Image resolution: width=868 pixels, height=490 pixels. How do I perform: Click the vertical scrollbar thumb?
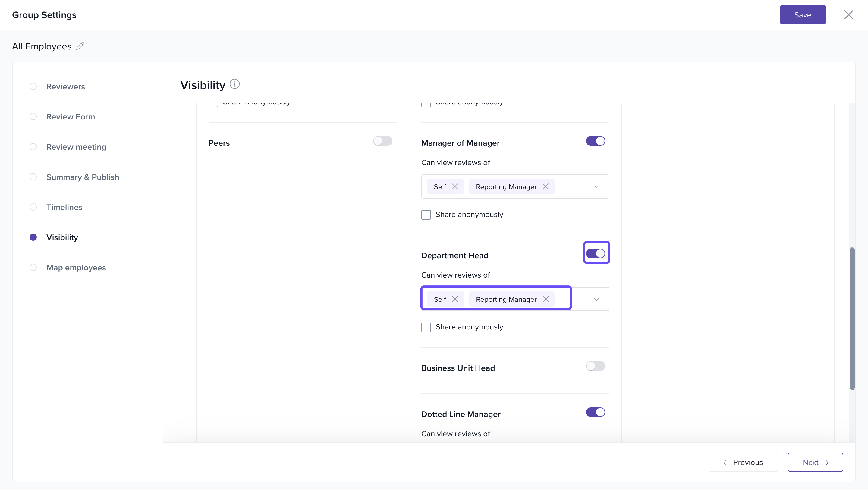(852, 319)
